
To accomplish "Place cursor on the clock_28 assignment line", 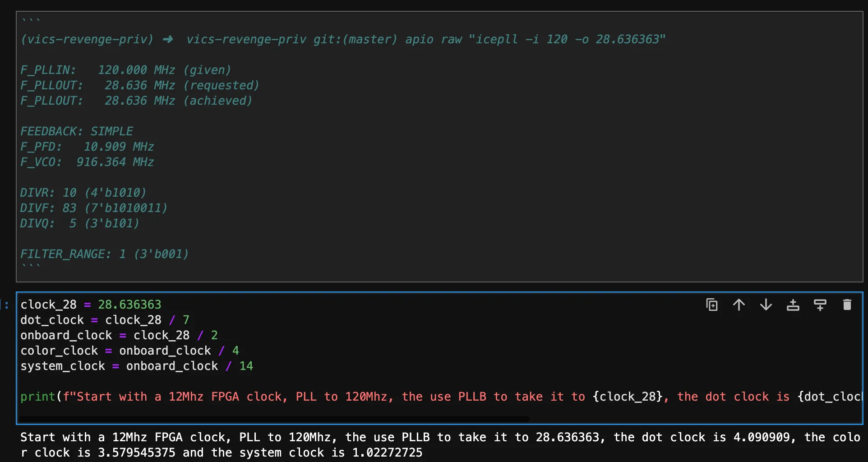I will 90,305.
